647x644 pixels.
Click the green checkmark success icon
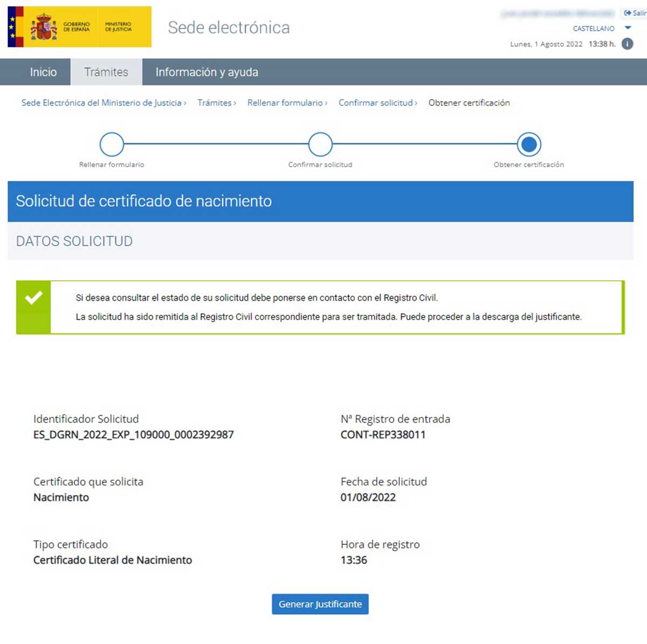pos(33,297)
